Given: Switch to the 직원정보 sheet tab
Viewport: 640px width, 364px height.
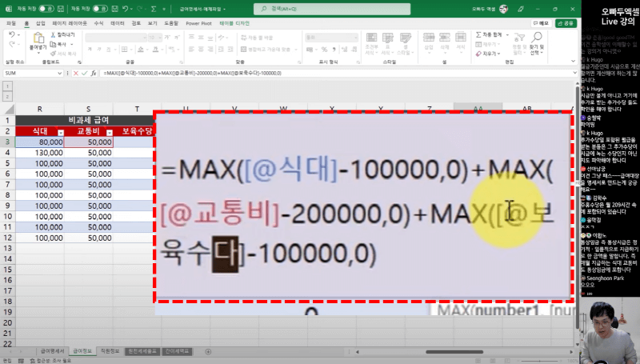Looking at the screenshot, I should click(107, 350).
